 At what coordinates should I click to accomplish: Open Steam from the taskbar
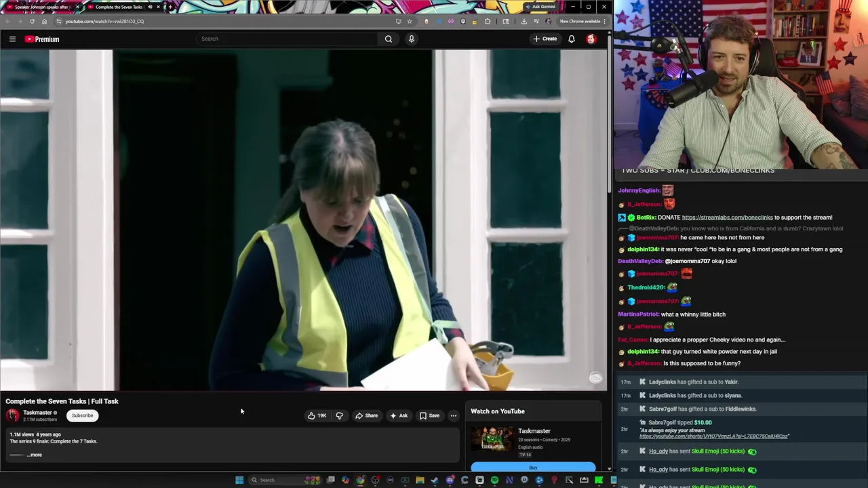pyautogui.click(x=435, y=480)
